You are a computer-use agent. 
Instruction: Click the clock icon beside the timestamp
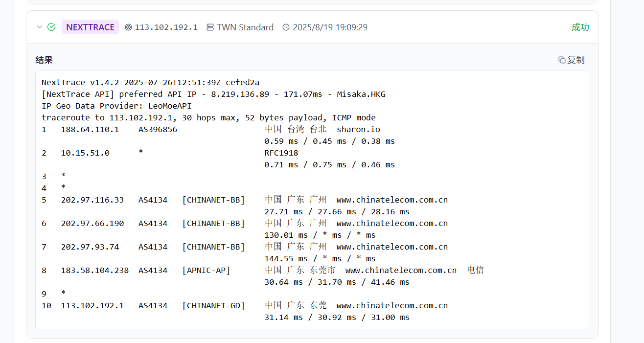(x=286, y=27)
